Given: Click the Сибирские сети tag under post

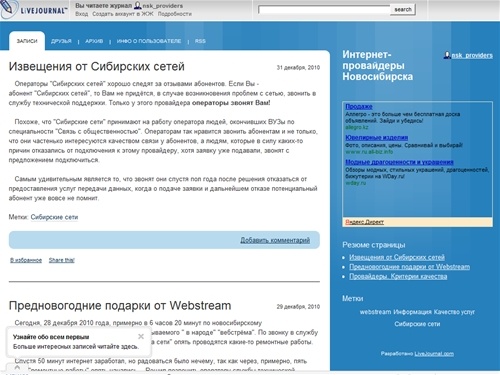Looking at the screenshot, I should (54, 217).
